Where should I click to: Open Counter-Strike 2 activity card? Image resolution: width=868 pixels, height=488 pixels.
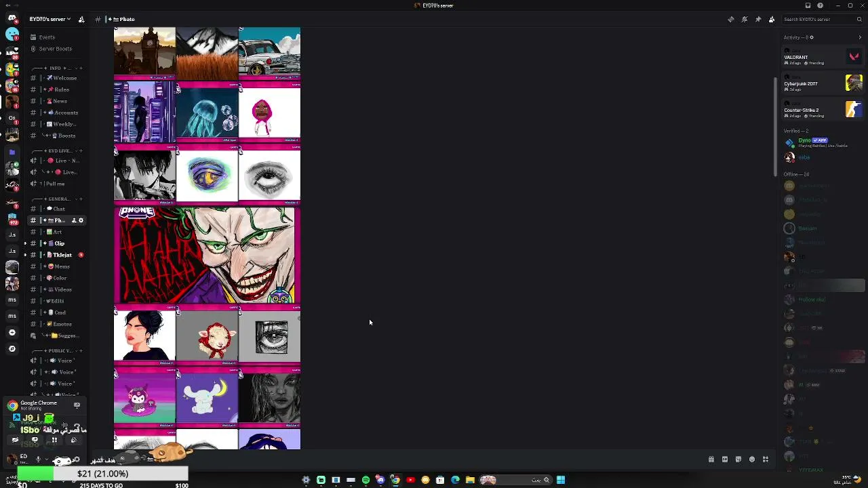(822, 110)
